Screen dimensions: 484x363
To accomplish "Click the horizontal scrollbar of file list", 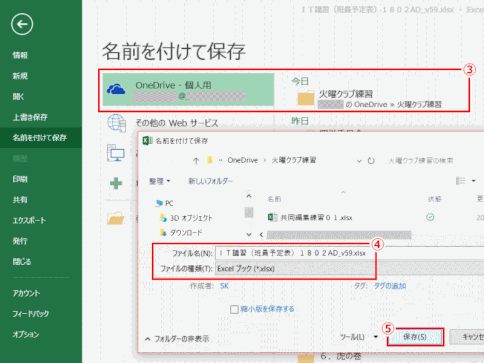I will coord(339,235).
